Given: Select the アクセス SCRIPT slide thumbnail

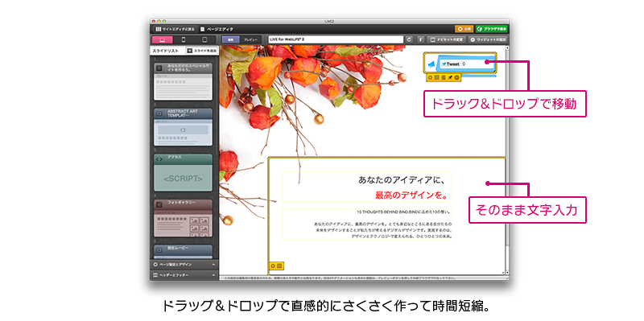Looking at the screenshot, I should (183, 172).
